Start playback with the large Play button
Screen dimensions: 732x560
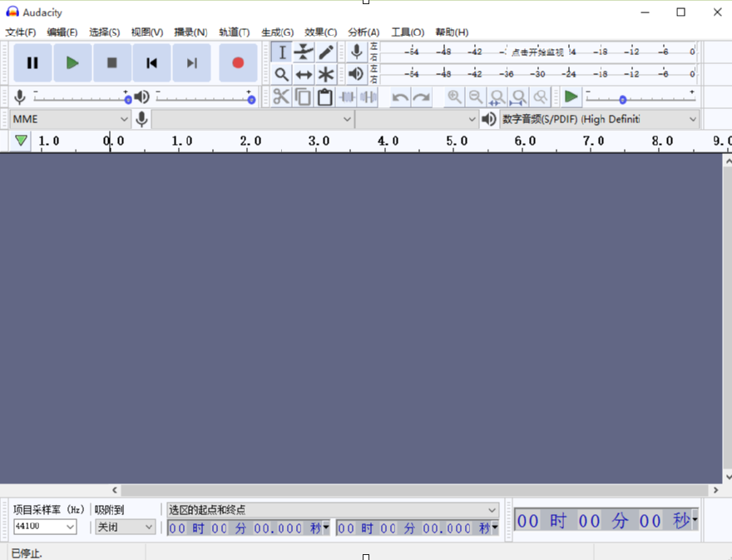click(x=72, y=62)
